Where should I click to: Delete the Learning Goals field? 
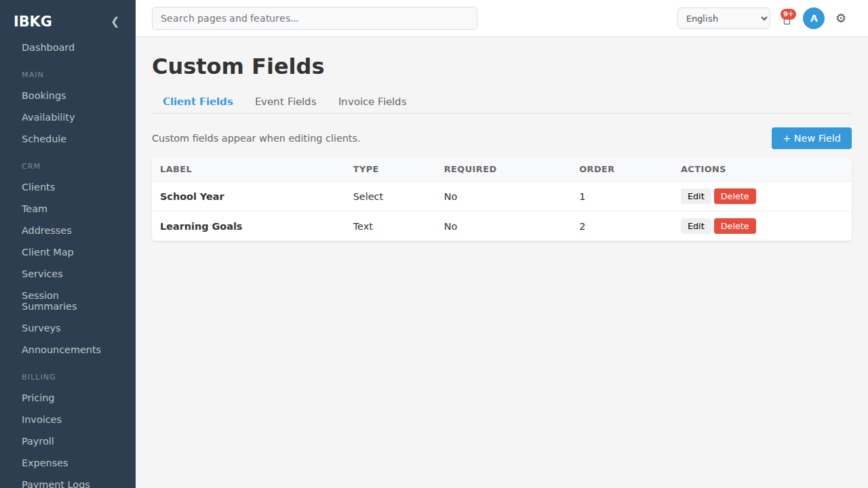pyautogui.click(x=734, y=226)
